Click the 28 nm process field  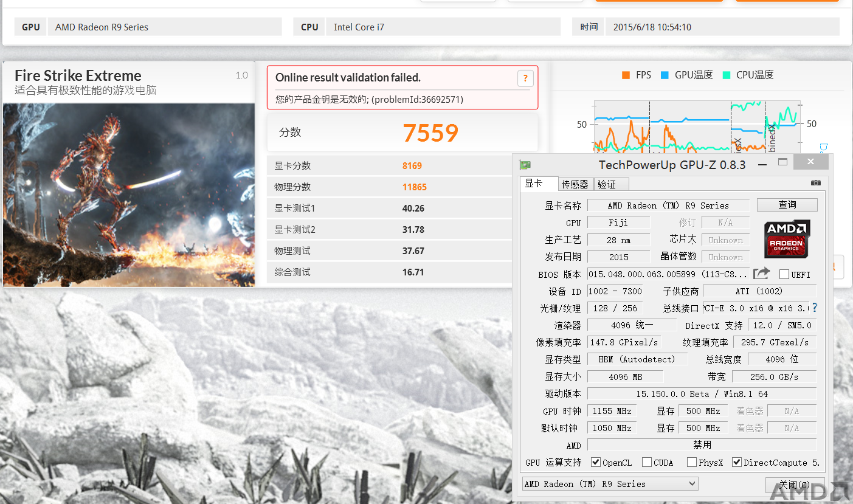click(618, 240)
